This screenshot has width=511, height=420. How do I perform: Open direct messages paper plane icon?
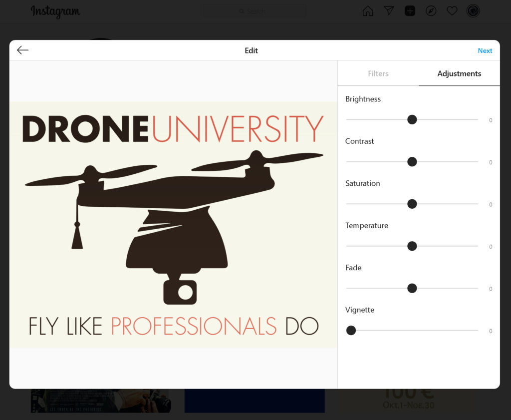[389, 11]
